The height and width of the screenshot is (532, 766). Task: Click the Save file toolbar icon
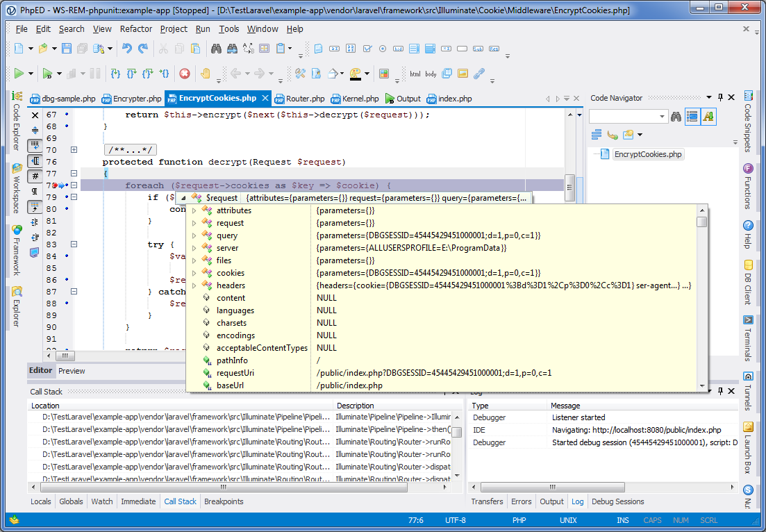(x=66, y=49)
